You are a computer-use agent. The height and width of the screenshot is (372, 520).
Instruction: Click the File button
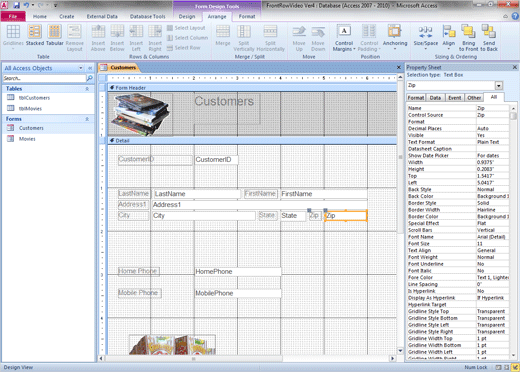click(x=13, y=16)
